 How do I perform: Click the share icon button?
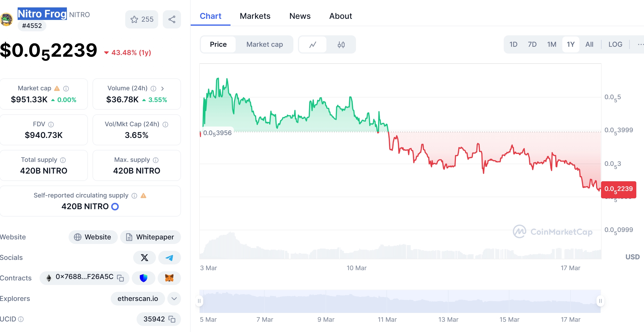tap(172, 19)
